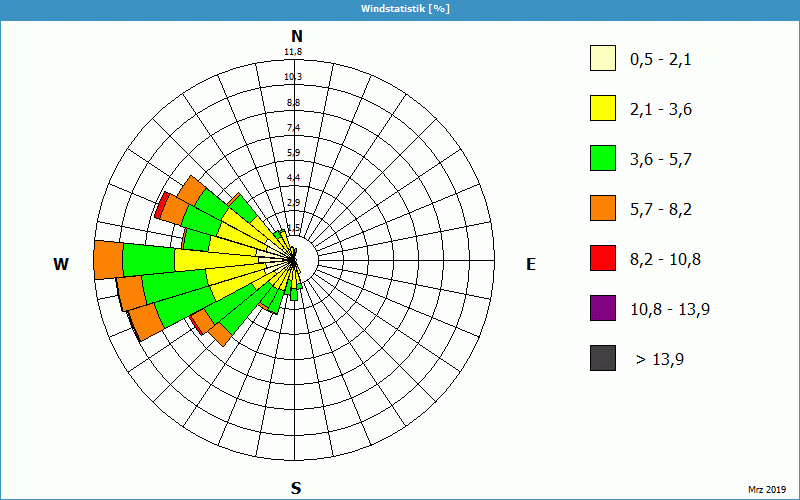The width and height of the screenshot is (800, 500).
Task: Select the W compass label
Action: tap(61, 264)
